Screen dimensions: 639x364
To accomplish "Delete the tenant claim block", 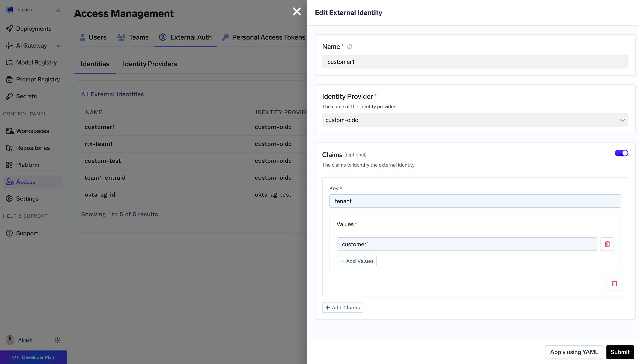I will click(614, 283).
